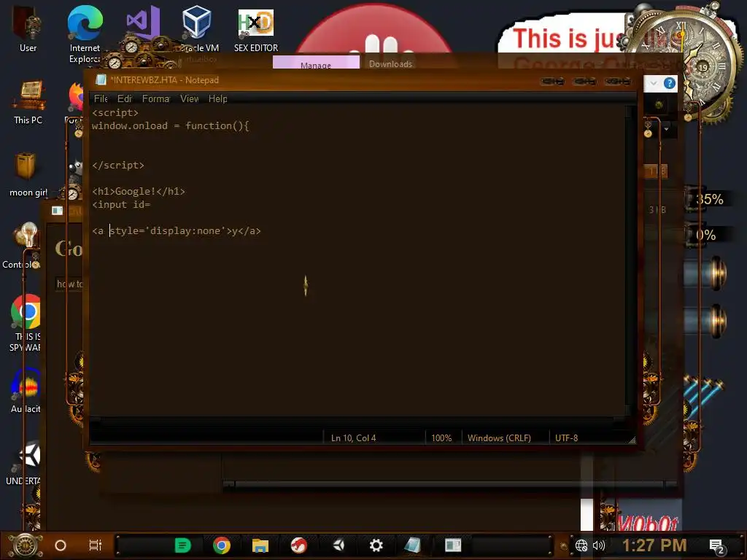Open the File menu in Notepad
747x560 pixels.
[101, 98]
